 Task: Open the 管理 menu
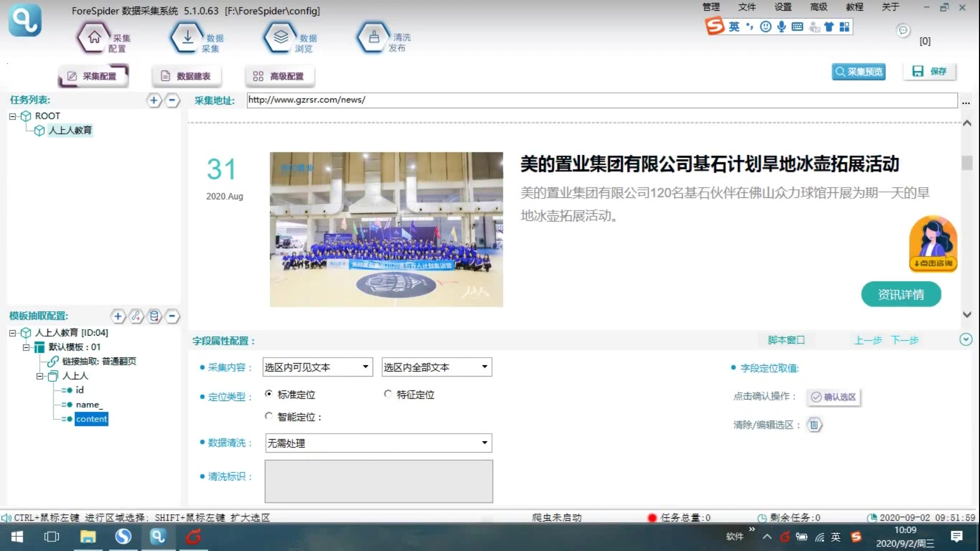(x=711, y=7)
